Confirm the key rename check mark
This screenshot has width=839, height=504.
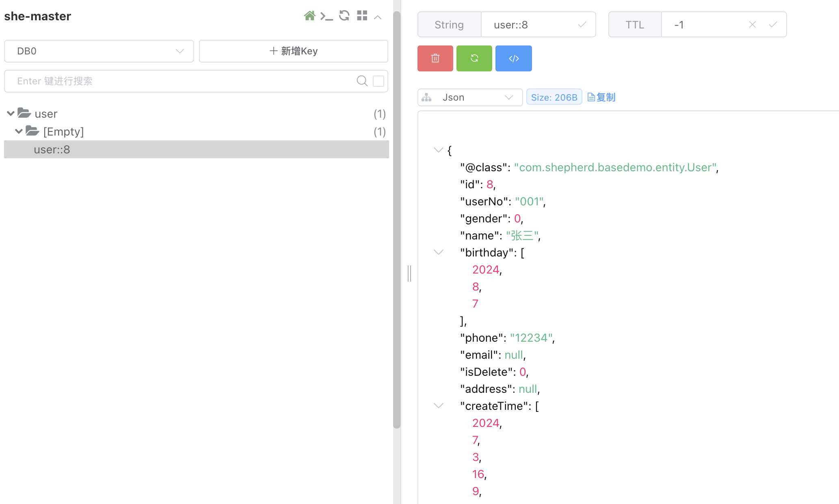coord(582,25)
